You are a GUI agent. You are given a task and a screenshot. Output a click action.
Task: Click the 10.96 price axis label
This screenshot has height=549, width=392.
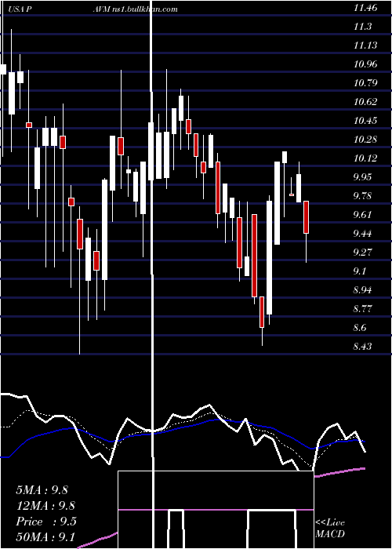click(365, 64)
